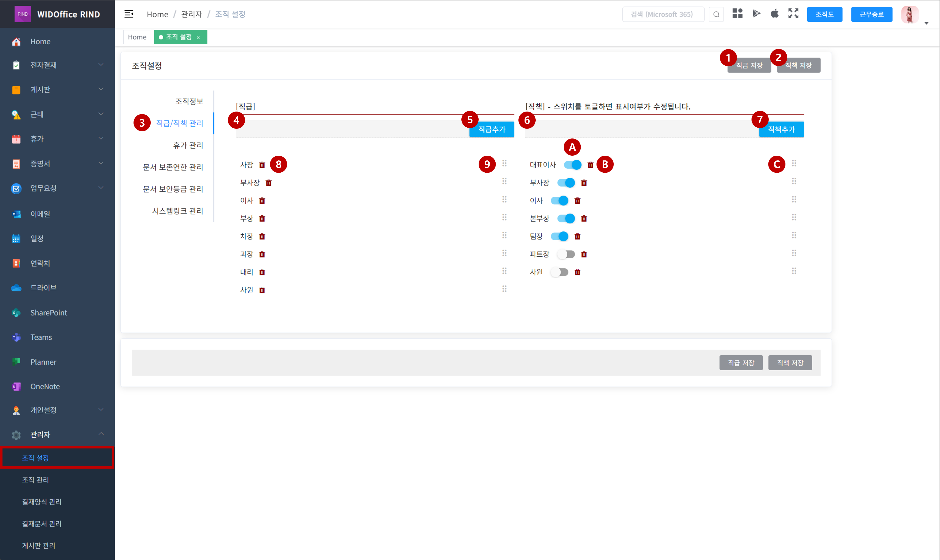
Task: Open the Windows apps grid icon
Action: [737, 14]
